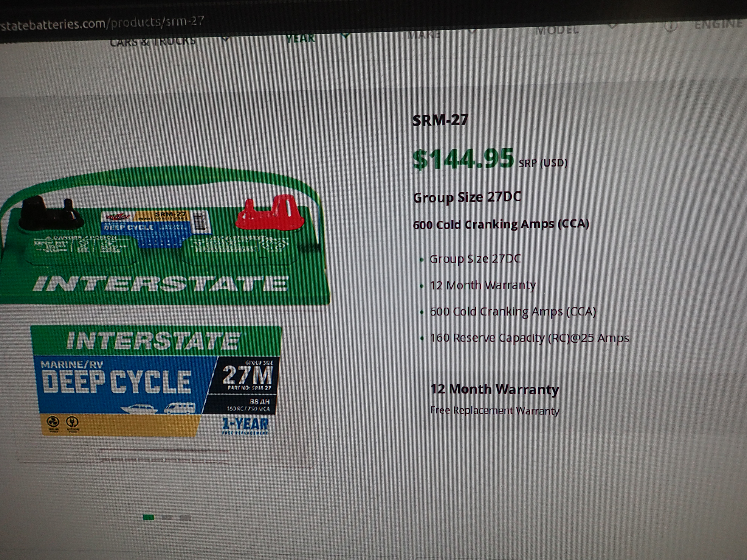Switch to the second carousel dot
The width and height of the screenshot is (747, 560).
[167, 517]
